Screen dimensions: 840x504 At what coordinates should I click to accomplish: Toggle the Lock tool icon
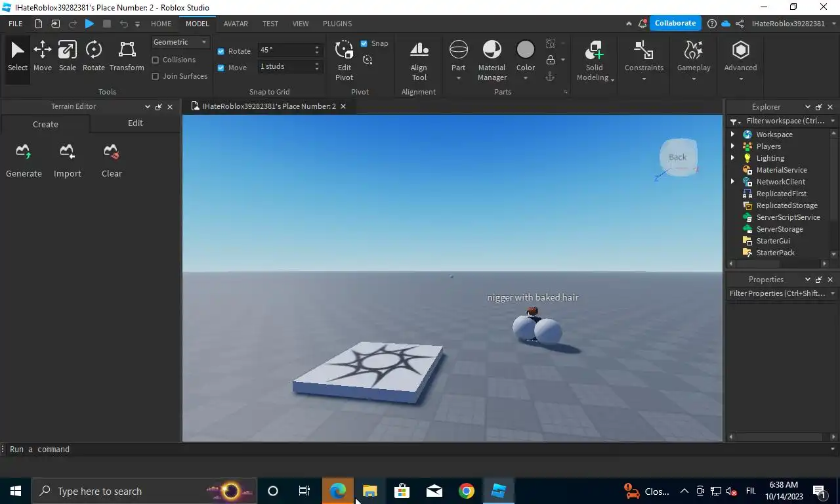point(550,60)
